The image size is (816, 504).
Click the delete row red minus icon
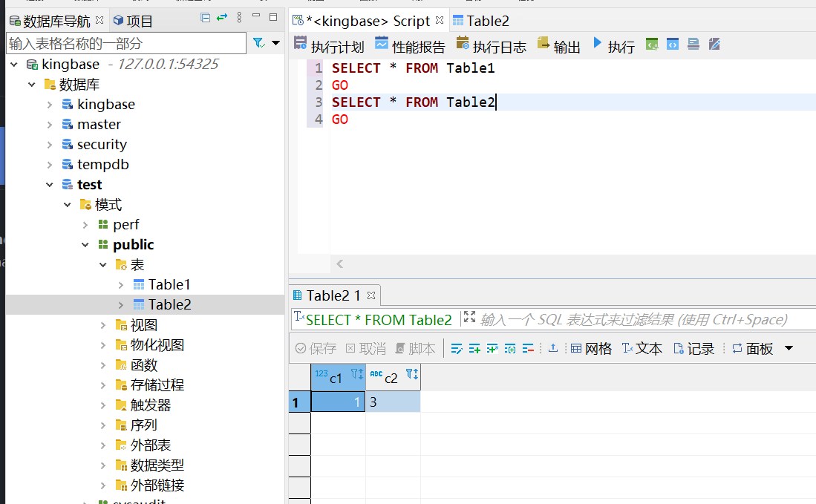pos(528,348)
